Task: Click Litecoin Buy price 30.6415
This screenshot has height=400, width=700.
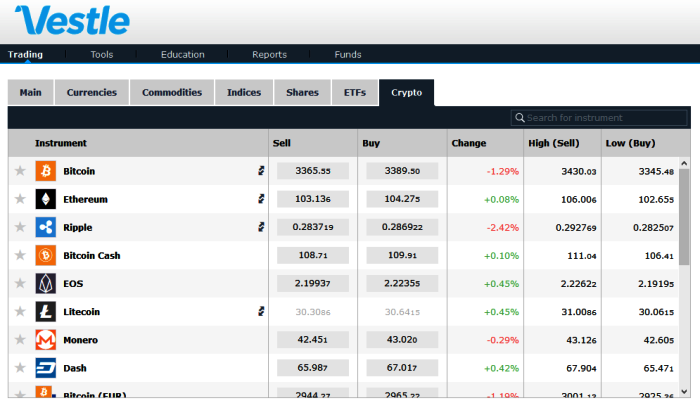Action: pos(402,312)
